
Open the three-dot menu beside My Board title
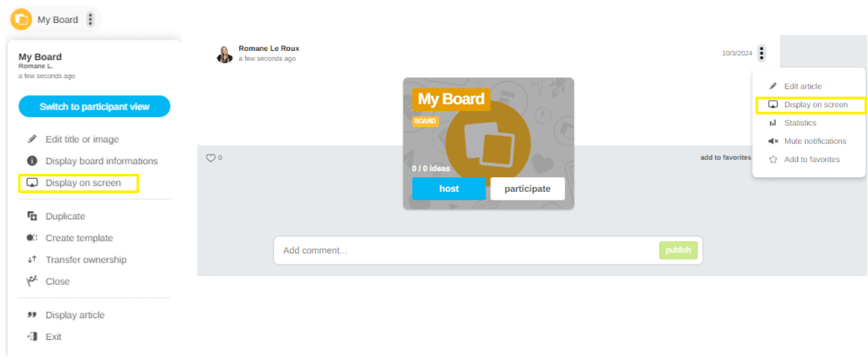(x=90, y=19)
